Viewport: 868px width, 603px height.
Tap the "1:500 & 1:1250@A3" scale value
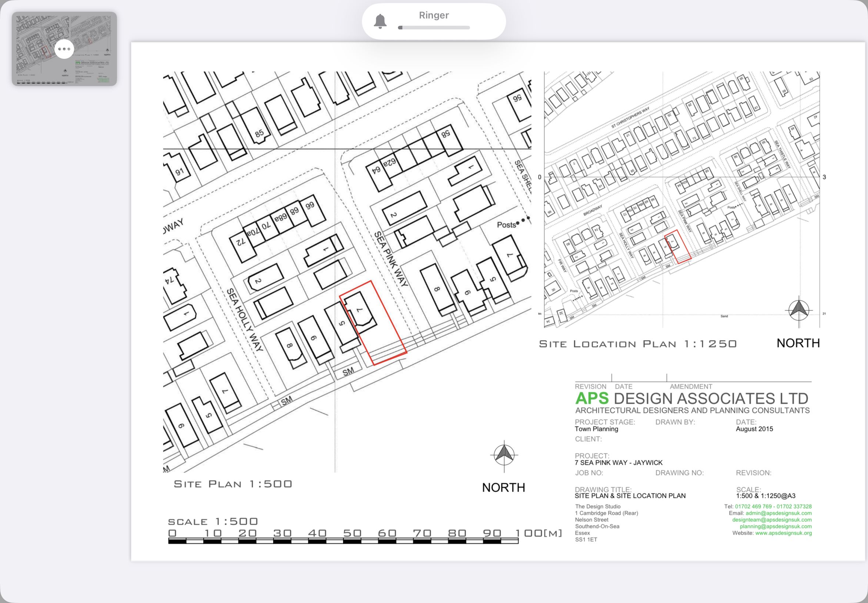coord(766,496)
